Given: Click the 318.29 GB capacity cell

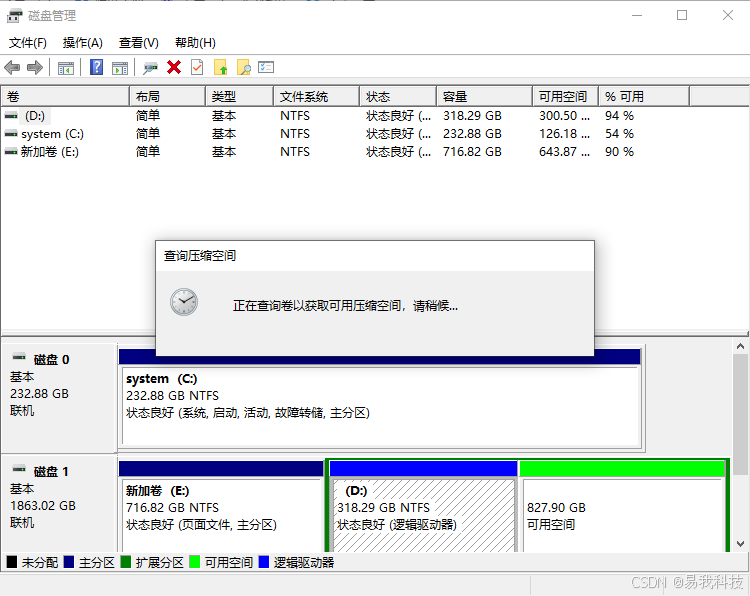Looking at the screenshot, I should pyautogui.click(x=472, y=116).
